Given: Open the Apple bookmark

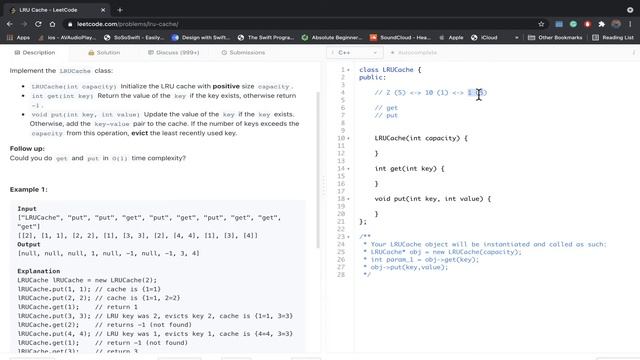Looking at the screenshot, I should pos(451,38).
